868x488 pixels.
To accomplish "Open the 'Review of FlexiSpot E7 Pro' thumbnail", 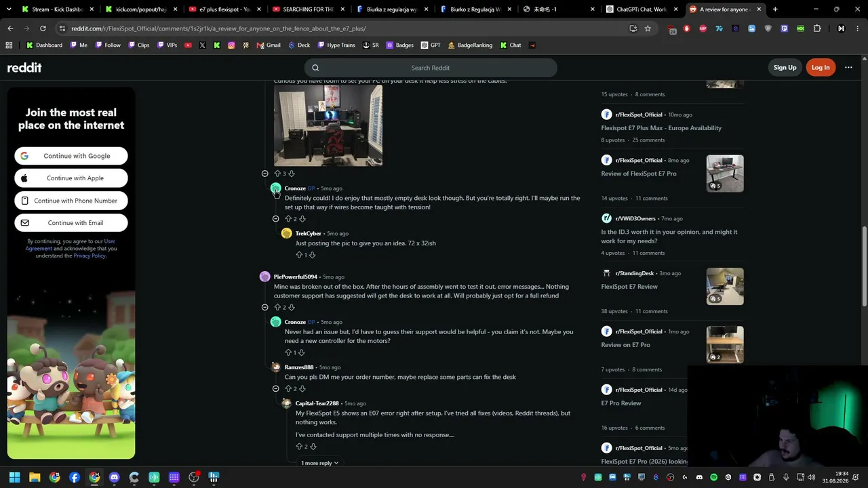I will pos(725,174).
